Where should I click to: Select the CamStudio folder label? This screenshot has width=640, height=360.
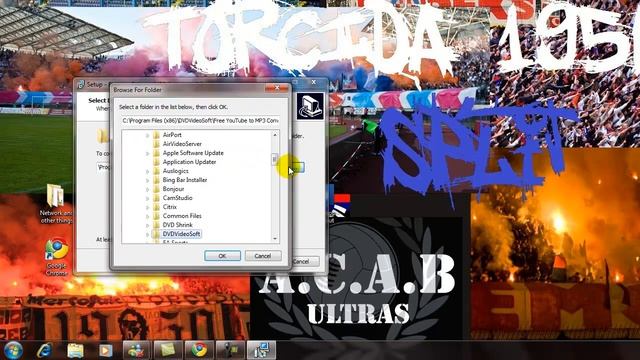tap(178, 198)
